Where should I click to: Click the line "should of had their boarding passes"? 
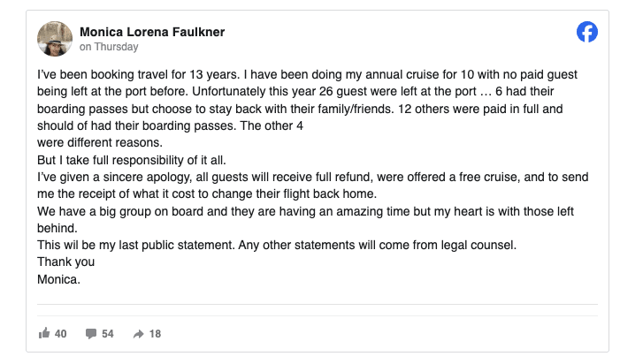click(170, 126)
